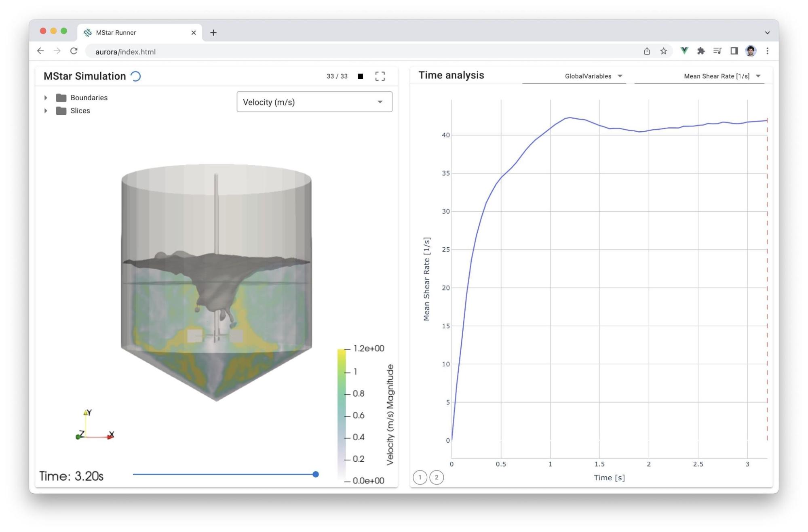Select chart page 1
The width and height of the screenshot is (808, 532).
coord(420,477)
